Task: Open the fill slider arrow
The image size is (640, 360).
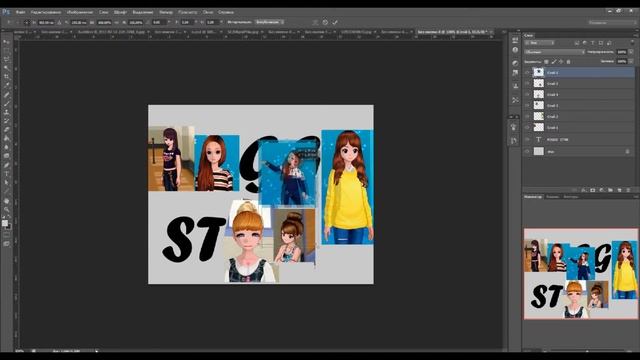Action: click(631, 61)
